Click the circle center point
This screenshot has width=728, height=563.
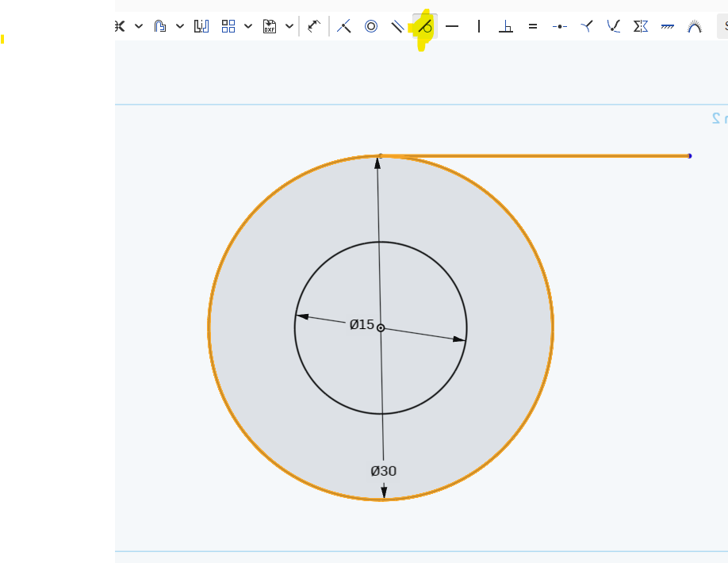381,327
